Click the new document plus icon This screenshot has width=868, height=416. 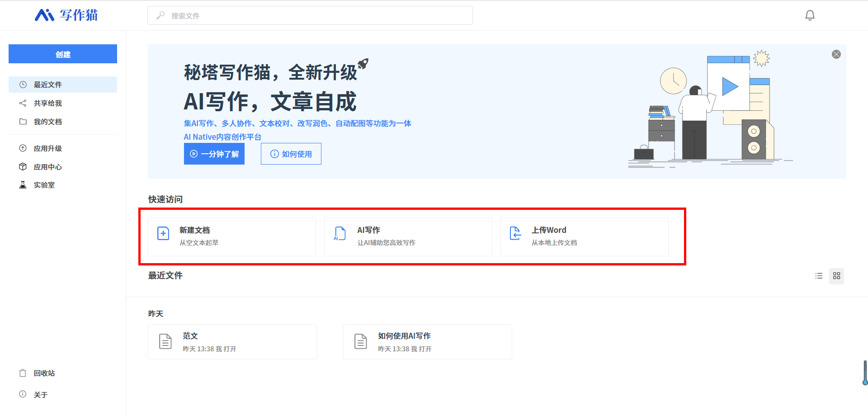163,233
